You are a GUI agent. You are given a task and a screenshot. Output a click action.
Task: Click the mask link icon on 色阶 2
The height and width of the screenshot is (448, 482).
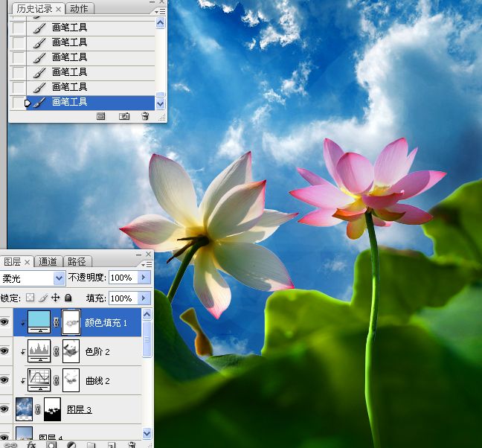[56, 351]
